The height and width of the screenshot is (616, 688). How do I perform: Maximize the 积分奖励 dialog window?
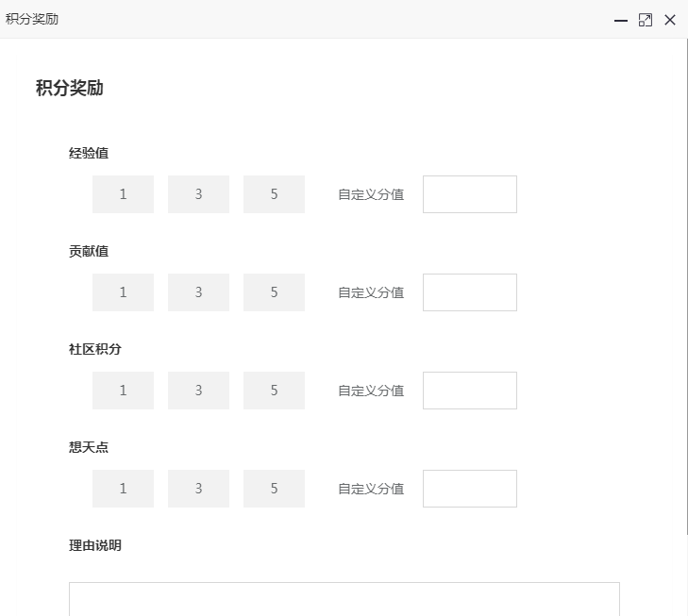tap(645, 20)
